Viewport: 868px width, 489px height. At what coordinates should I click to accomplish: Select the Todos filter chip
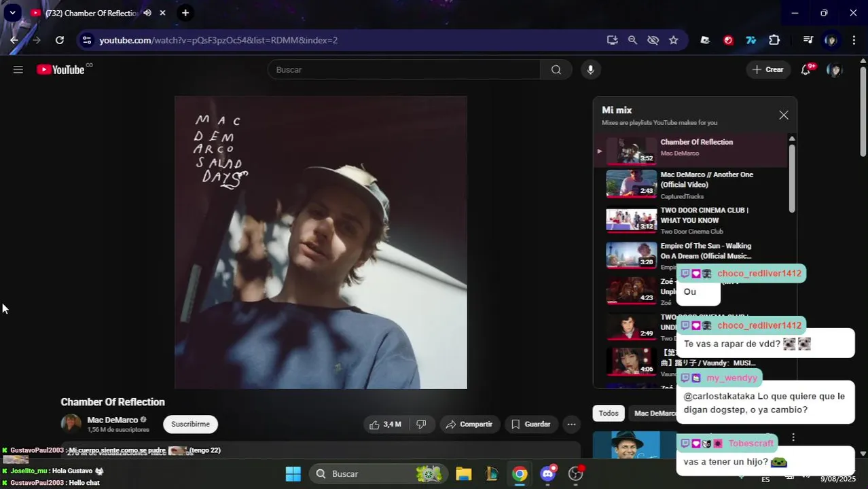(x=609, y=413)
